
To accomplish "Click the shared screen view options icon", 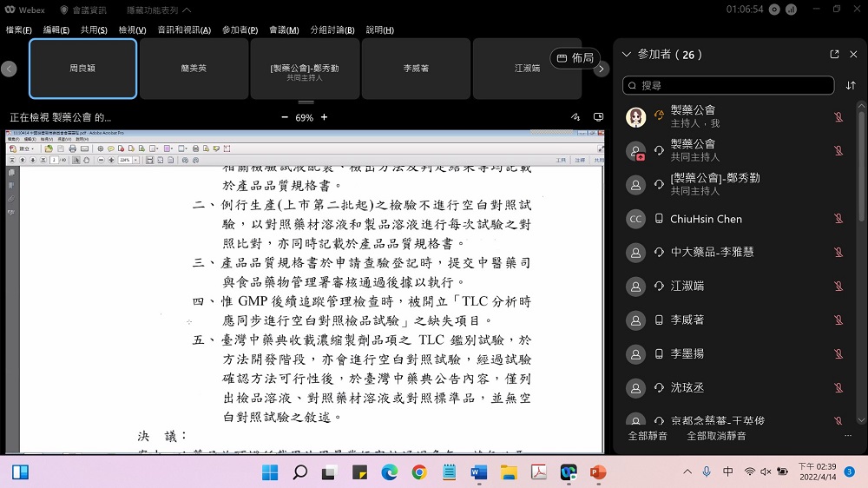I will (x=598, y=117).
